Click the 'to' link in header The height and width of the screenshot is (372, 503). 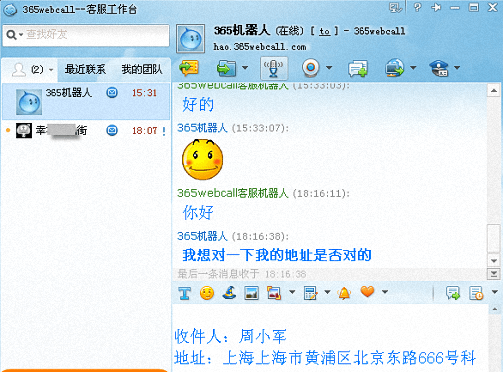(324, 31)
